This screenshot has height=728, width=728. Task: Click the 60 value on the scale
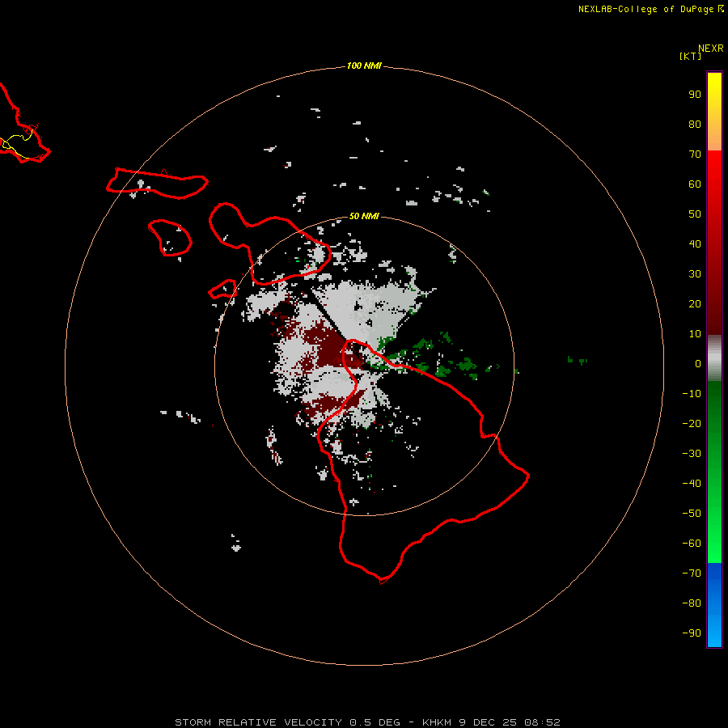tap(695, 184)
